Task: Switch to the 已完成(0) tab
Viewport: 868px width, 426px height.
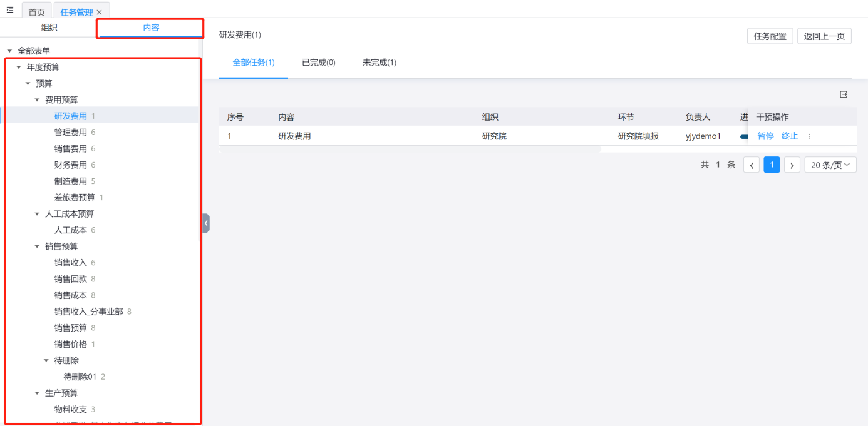Action: (318, 63)
